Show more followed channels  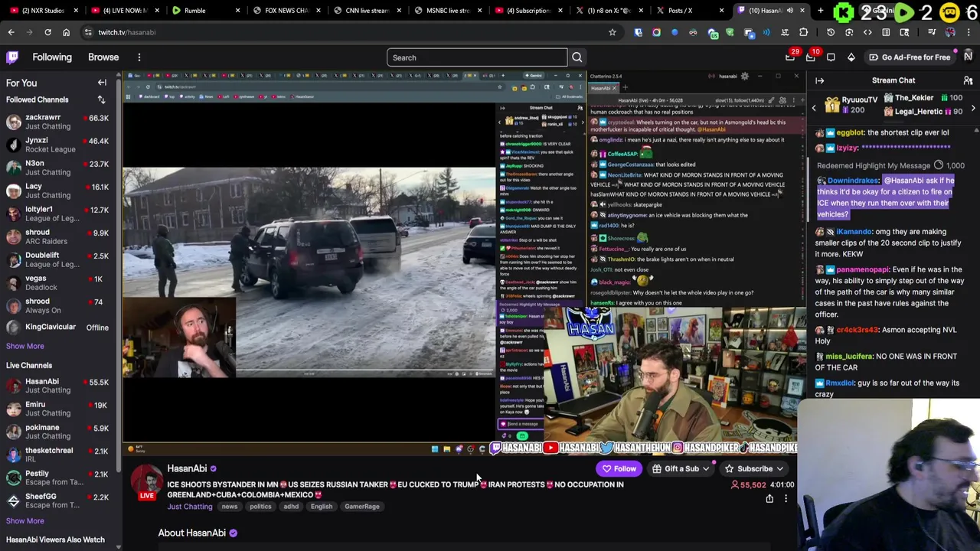point(25,346)
